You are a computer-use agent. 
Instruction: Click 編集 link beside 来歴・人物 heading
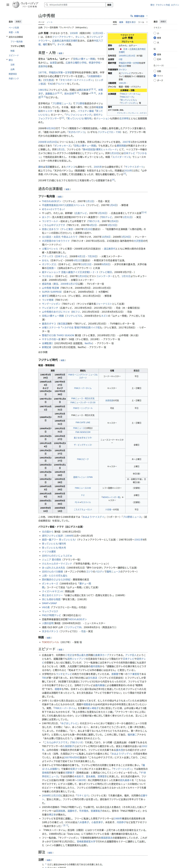coord(61,53)
